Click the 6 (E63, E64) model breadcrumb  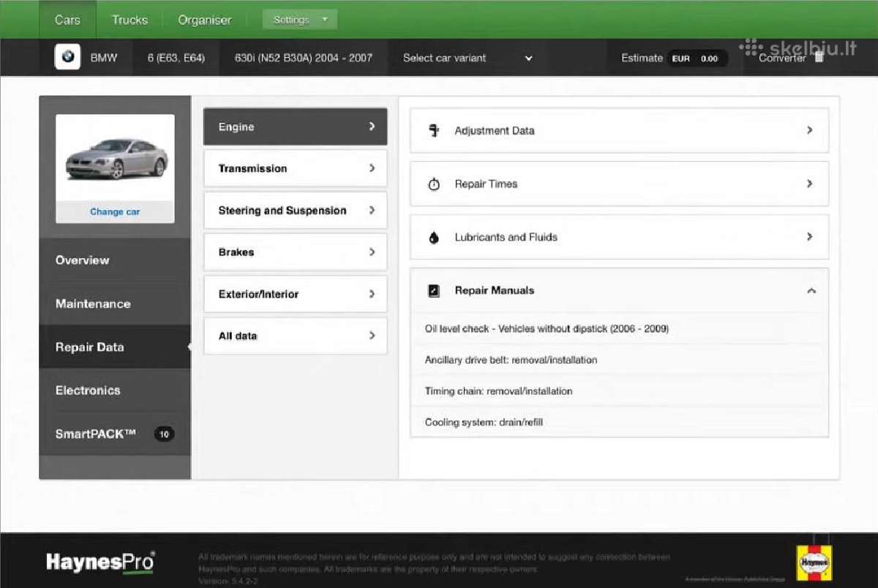(x=176, y=58)
